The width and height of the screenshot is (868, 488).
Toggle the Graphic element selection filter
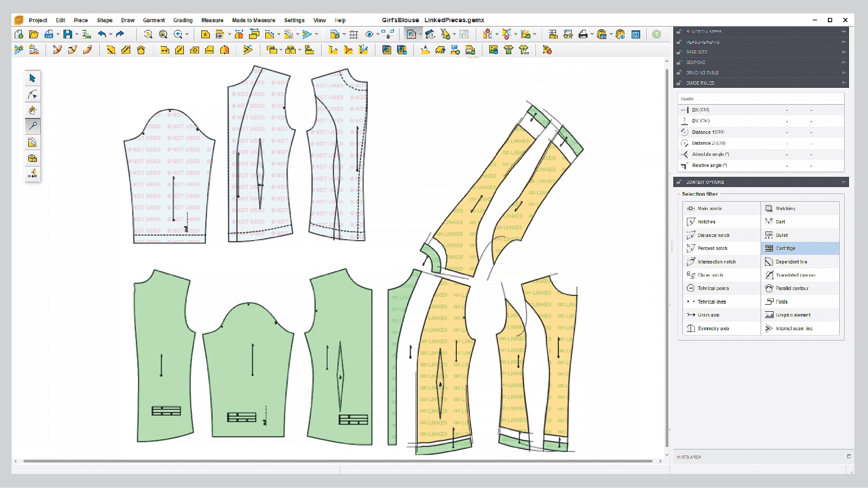(800, 315)
